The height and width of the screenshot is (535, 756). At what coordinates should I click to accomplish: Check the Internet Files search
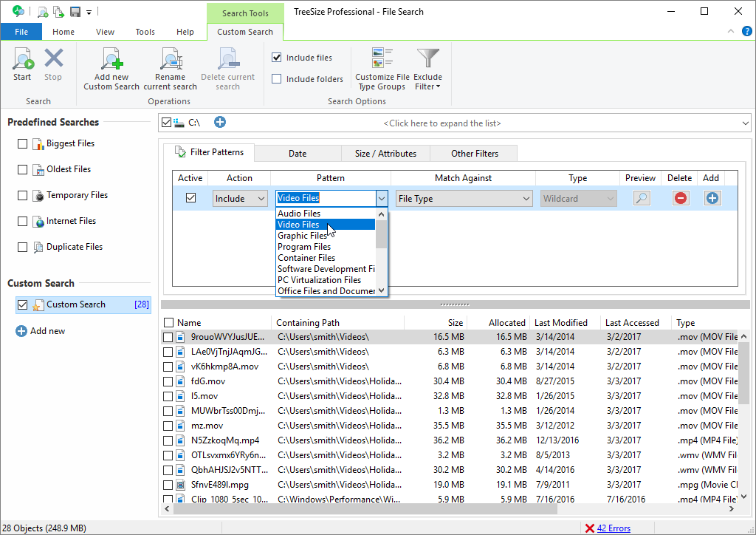click(x=22, y=221)
